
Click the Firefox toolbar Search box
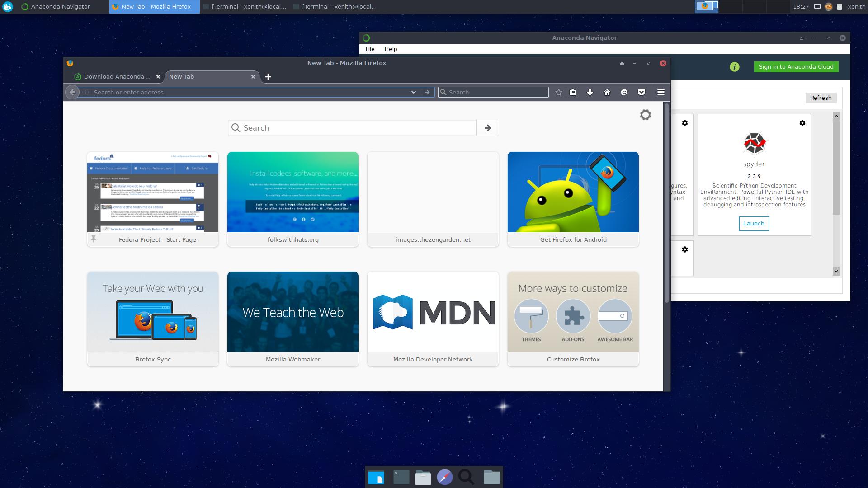click(x=493, y=92)
